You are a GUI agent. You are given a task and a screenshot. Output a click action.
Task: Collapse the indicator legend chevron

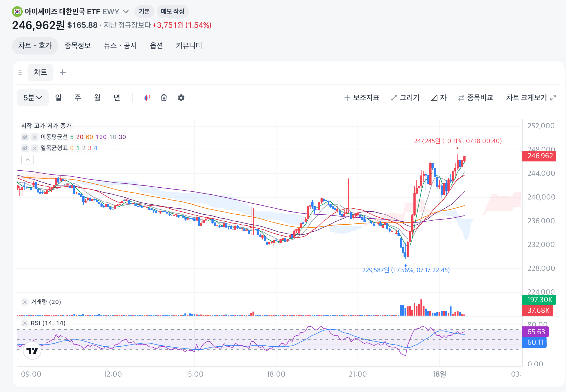tap(28, 160)
